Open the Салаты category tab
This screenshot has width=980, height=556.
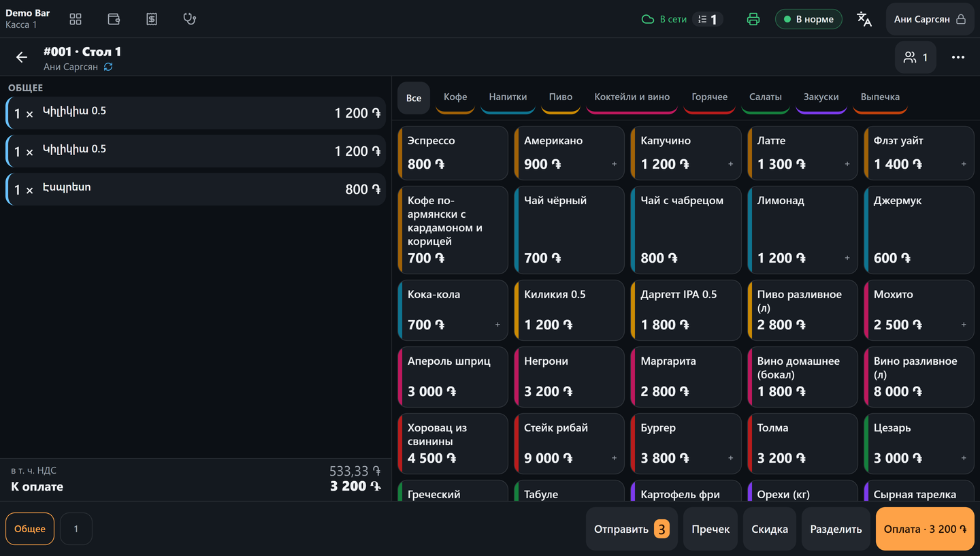tap(766, 98)
